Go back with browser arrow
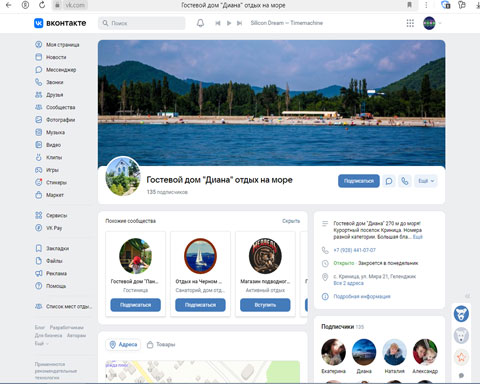The width and height of the screenshot is (480, 384). (x=9, y=5)
